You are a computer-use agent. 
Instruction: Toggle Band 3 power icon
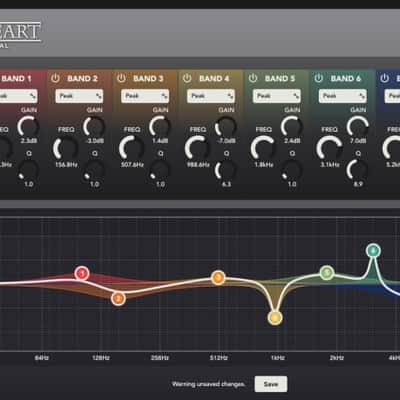(121, 78)
